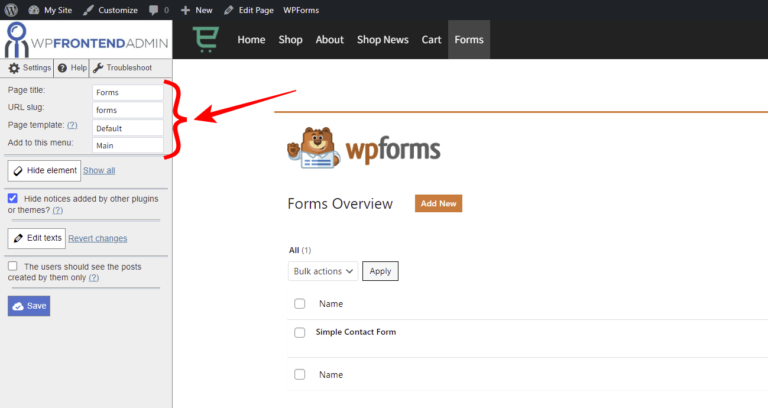The image size is (768, 408).
Task: Open the comments bubble in admin bar
Action: tap(156, 10)
